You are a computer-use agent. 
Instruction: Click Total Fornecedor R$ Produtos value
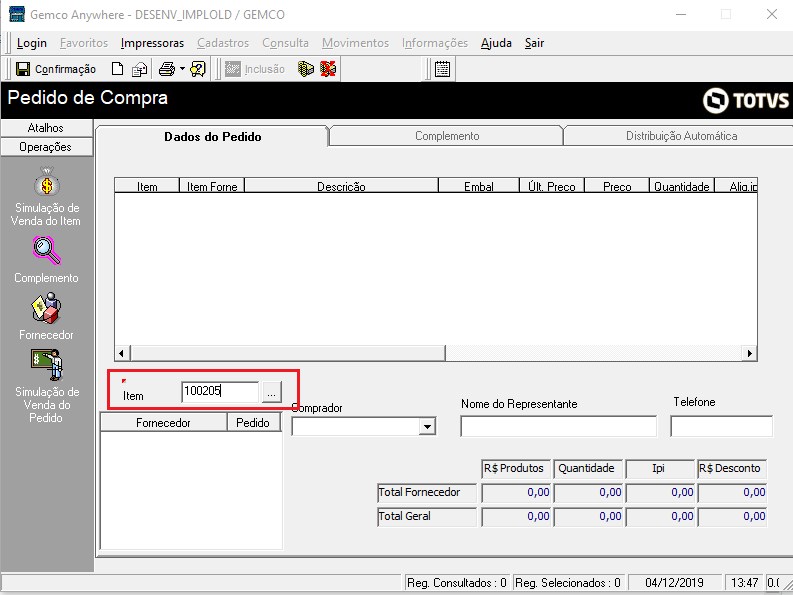point(516,492)
